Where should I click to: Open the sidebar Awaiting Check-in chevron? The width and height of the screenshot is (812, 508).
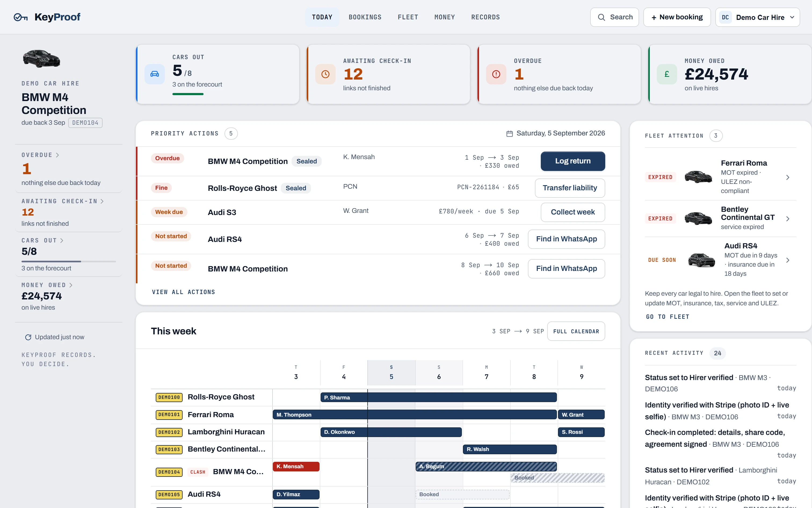click(x=102, y=201)
